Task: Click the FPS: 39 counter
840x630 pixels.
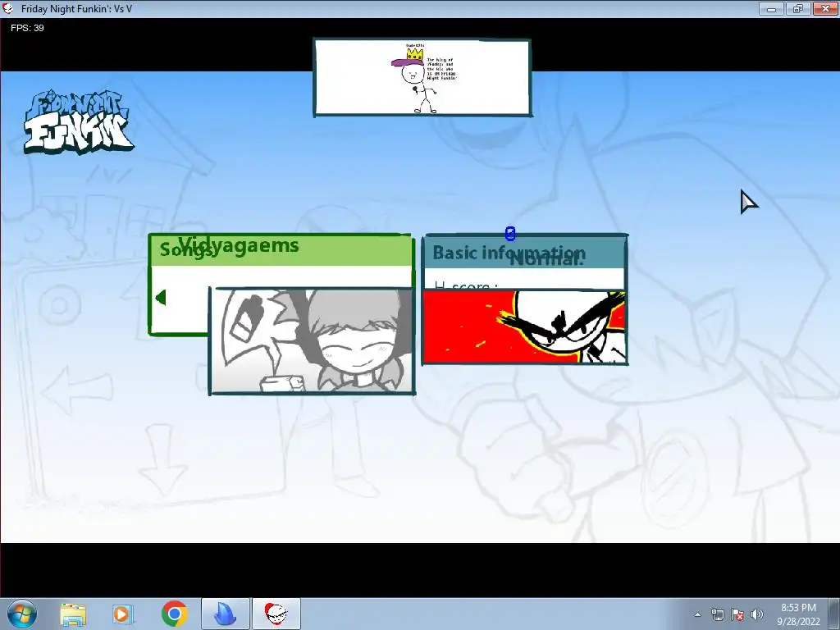Action: [x=27, y=28]
